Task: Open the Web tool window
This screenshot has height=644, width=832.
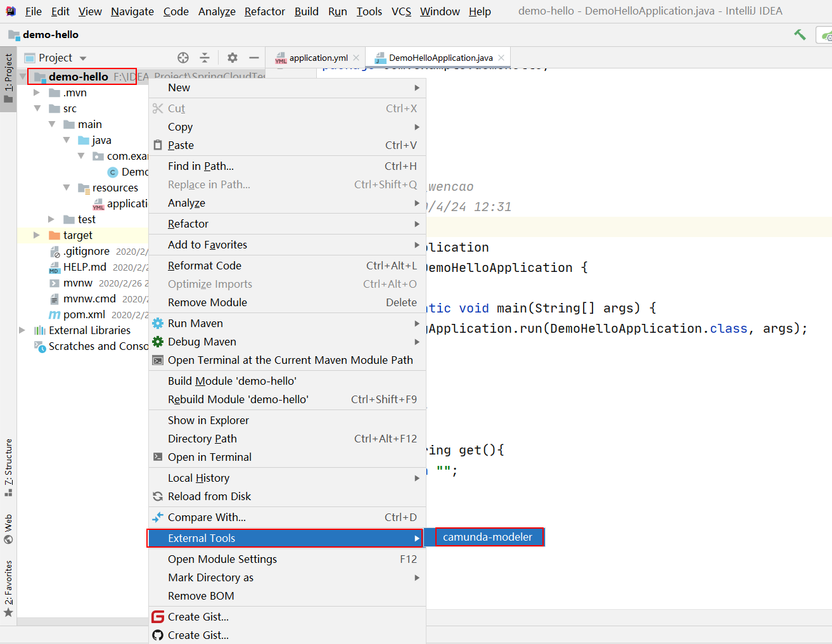Action: 8,529
